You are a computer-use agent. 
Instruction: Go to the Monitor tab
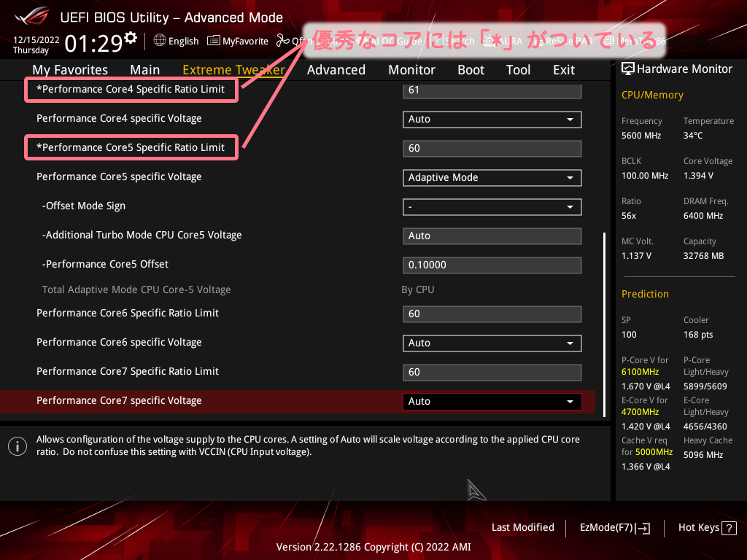pyautogui.click(x=411, y=69)
